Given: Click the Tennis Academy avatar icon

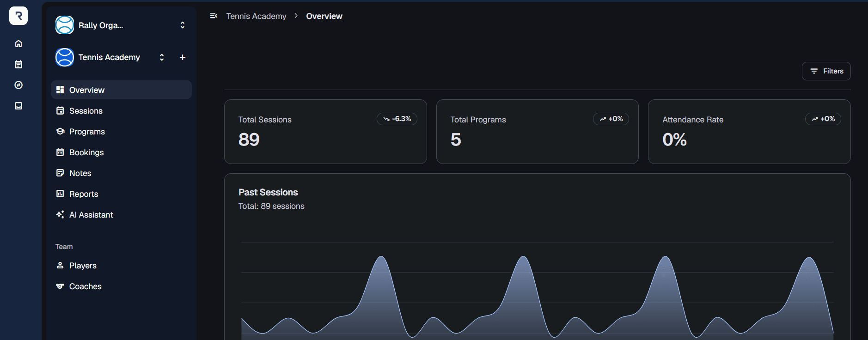Looking at the screenshot, I should coord(65,57).
